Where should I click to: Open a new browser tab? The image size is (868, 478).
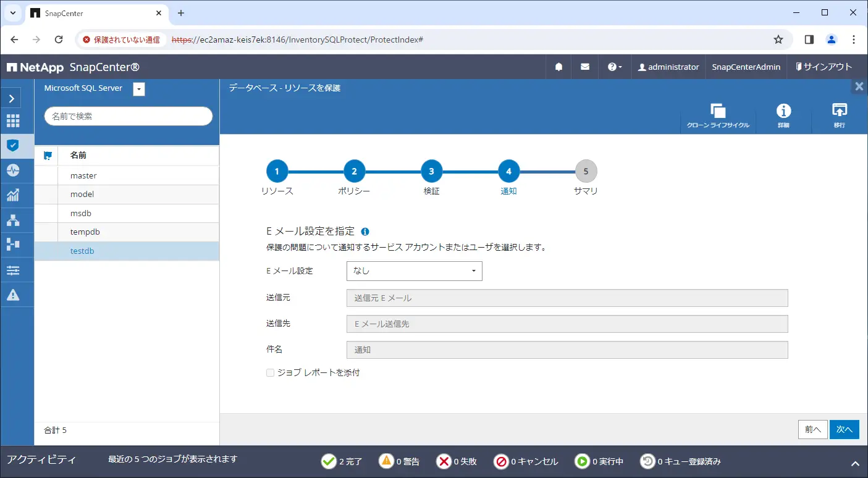pos(180,13)
